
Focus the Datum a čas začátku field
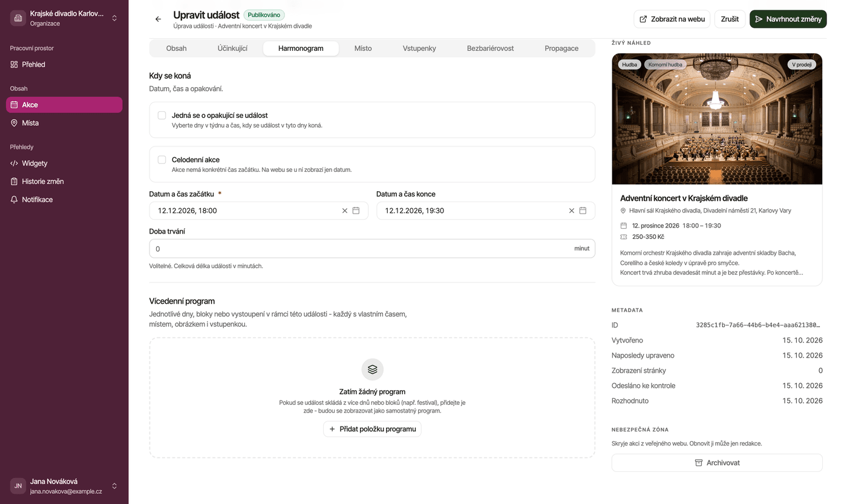(x=258, y=211)
